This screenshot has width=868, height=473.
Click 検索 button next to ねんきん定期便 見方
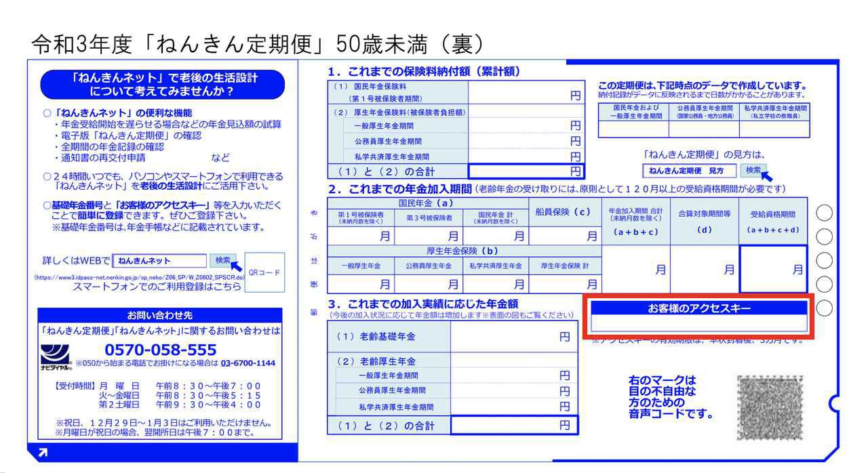[x=753, y=169]
